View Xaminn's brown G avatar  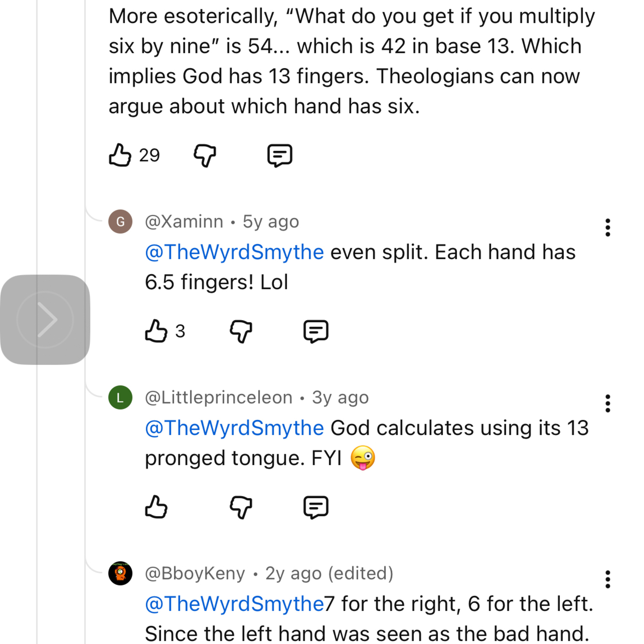tap(120, 221)
